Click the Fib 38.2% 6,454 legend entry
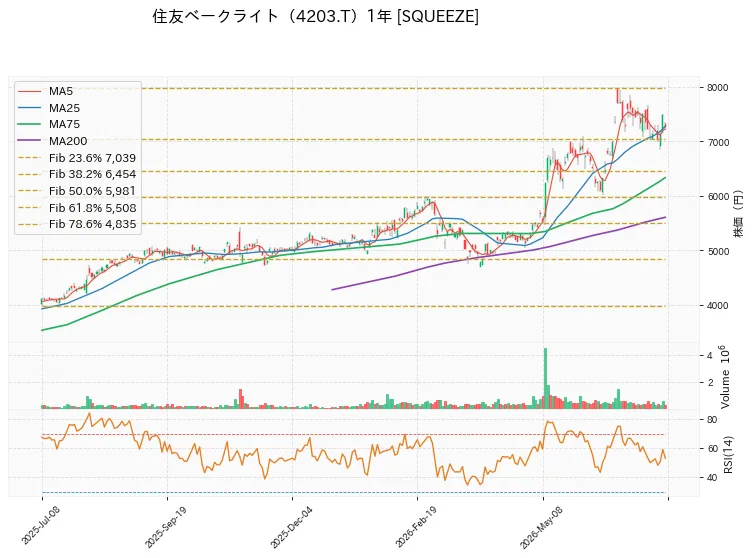The height and width of the screenshot is (558, 752). coord(77,174)
